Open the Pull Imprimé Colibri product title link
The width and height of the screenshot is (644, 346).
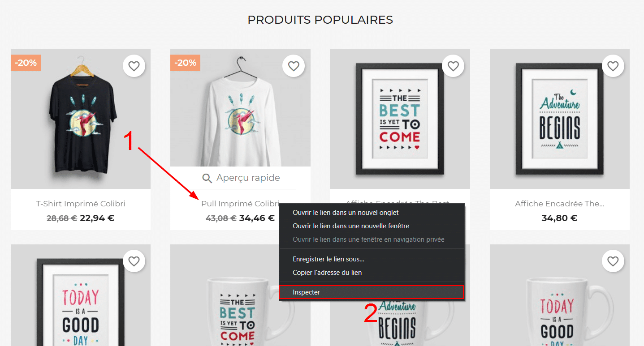(240, 204)
